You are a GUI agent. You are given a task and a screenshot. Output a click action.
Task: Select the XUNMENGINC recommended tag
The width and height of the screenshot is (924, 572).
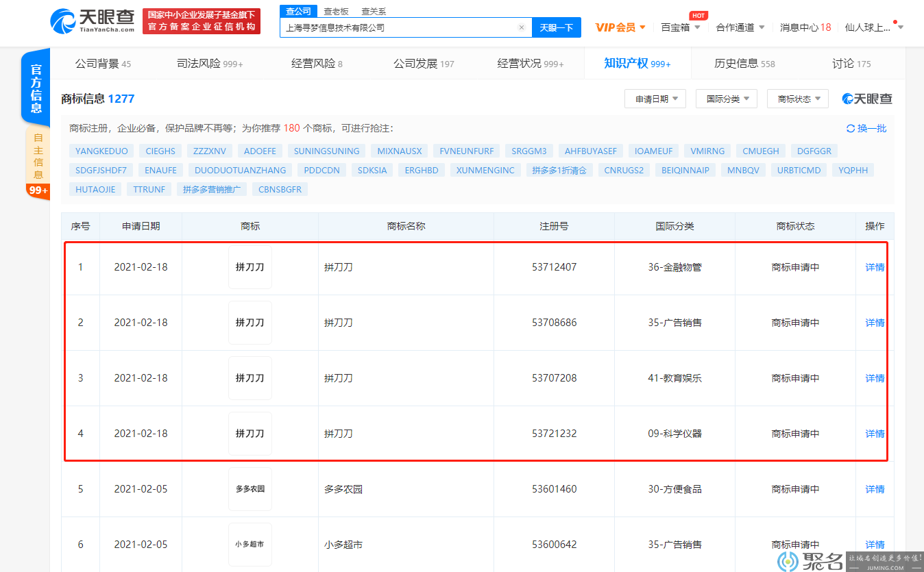[x=485, y=171]
